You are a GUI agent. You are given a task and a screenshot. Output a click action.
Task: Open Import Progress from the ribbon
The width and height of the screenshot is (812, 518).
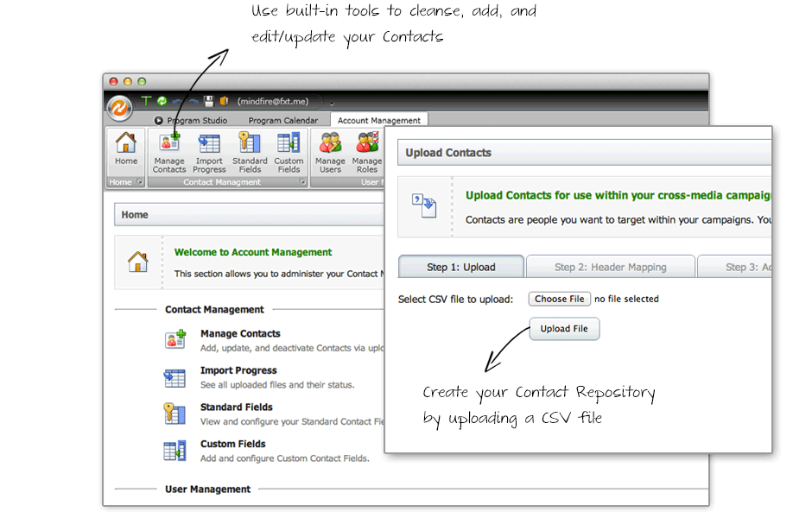click(x=209, y=153)
